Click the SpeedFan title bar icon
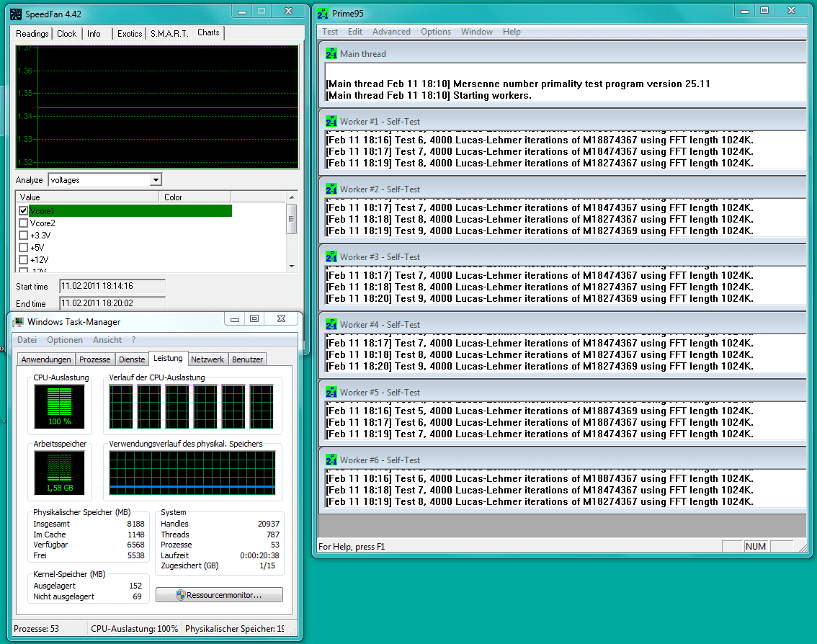The image size is (817, 644). pos(16,13)
